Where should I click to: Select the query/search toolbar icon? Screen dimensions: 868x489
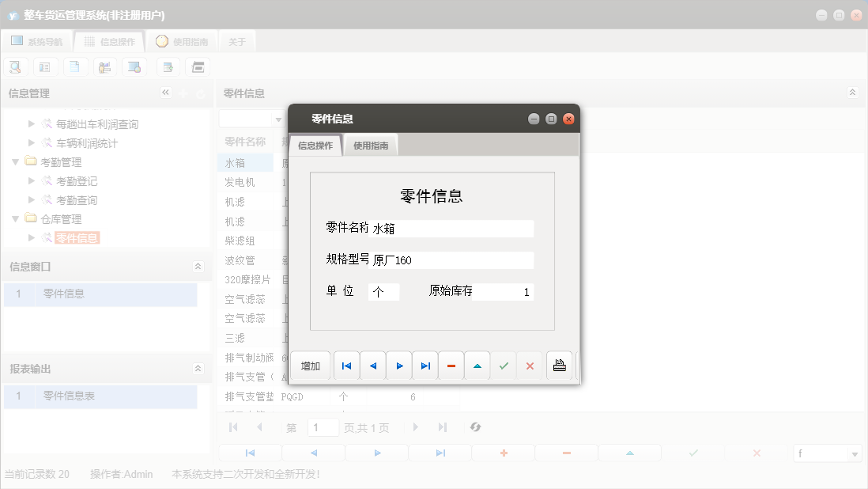tap(15, 66)
